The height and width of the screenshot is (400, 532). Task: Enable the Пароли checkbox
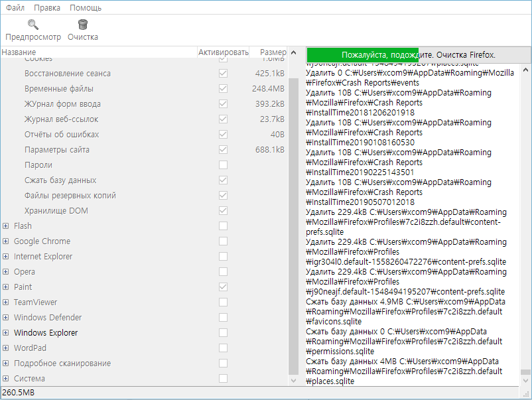click(223, 165)
